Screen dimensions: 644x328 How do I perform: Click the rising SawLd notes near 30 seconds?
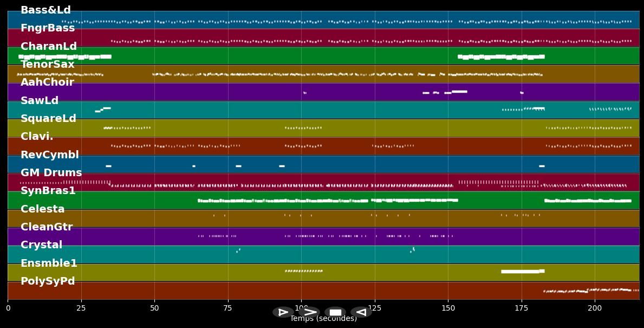[x=103, y=110]
